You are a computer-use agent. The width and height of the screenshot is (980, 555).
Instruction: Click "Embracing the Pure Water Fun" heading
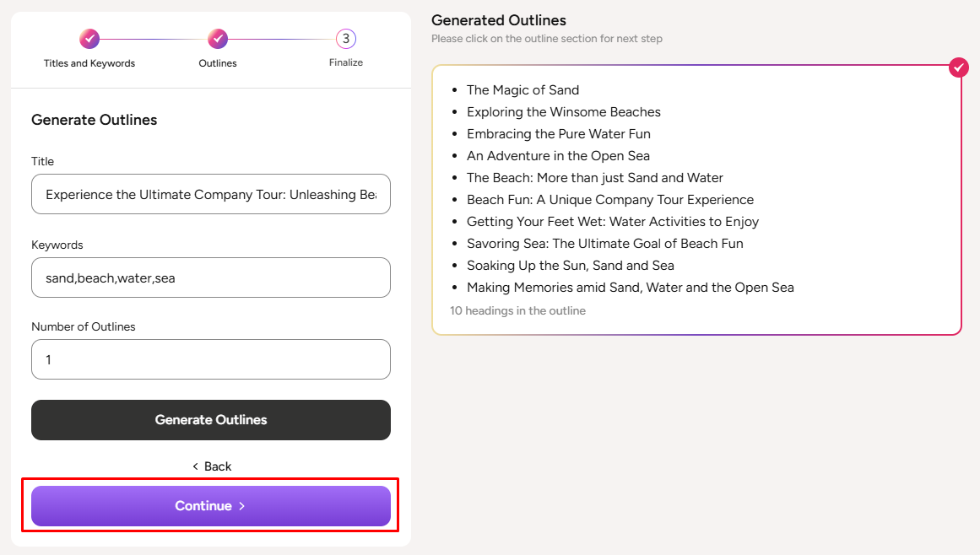558,134
